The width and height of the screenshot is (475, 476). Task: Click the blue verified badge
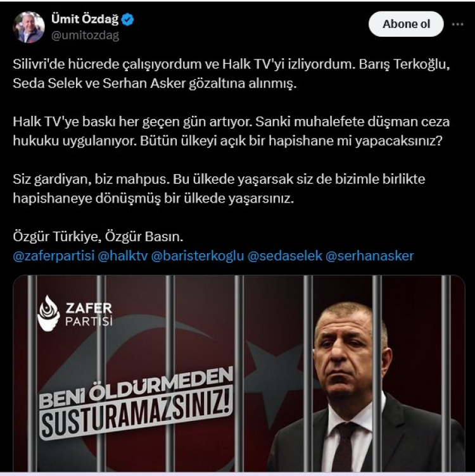[127, 20]
